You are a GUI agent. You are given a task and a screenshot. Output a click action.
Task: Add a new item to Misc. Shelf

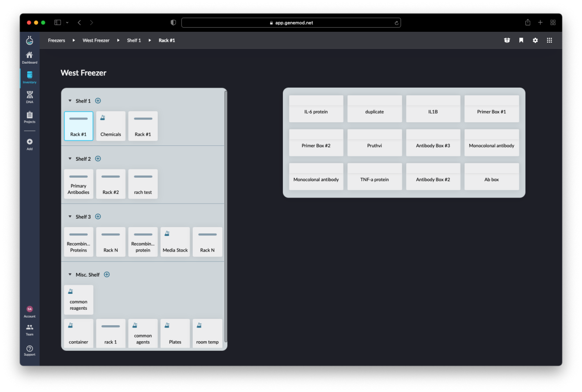107,274
